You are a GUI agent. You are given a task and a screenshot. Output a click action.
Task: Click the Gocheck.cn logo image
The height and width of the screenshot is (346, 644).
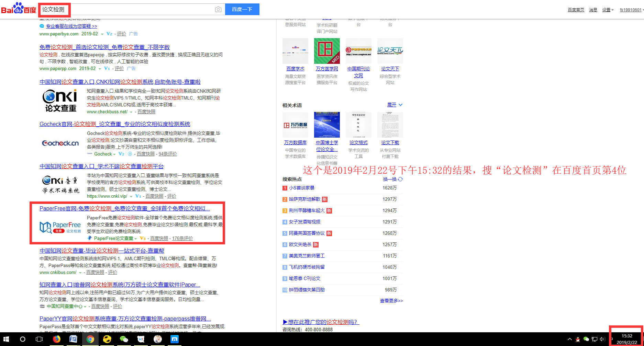coord(60,143)
